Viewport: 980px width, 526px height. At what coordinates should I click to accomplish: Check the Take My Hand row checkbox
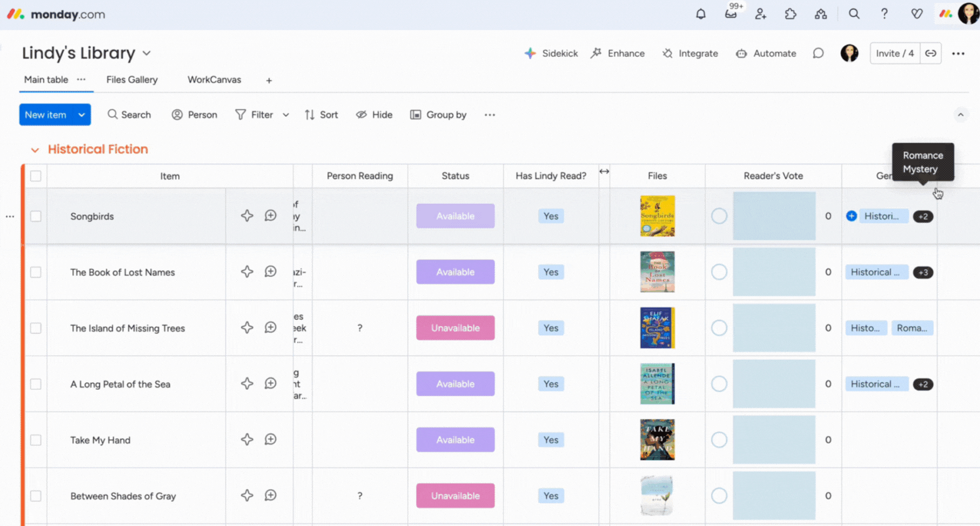pos(36,440)
